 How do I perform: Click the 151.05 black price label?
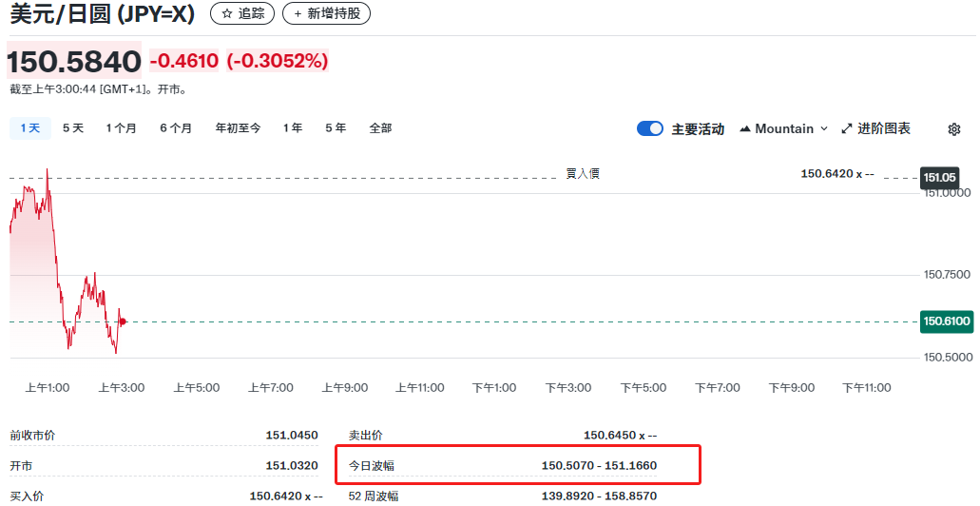939,178
